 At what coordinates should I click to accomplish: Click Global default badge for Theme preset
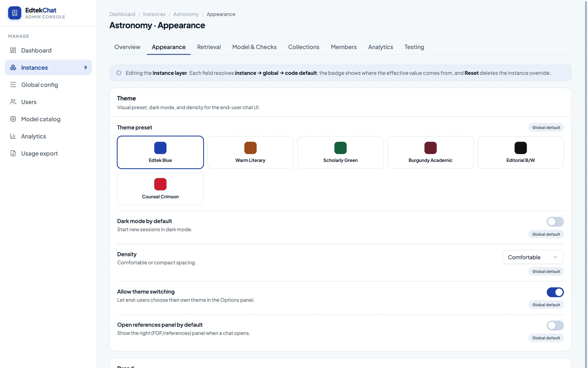click(x=546, y=127)
